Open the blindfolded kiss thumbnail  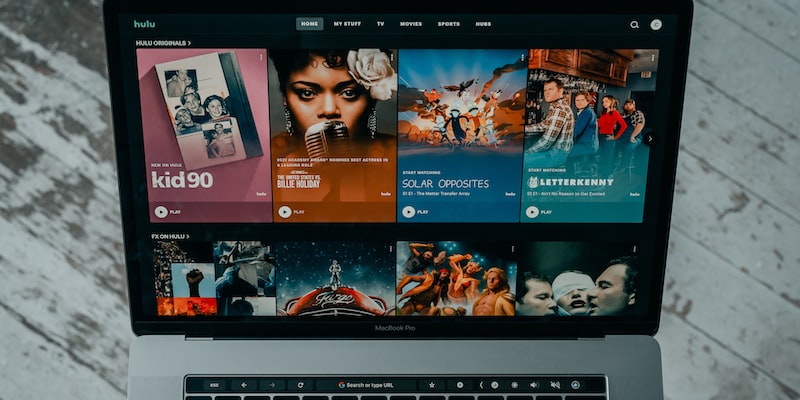pos(577,279)
